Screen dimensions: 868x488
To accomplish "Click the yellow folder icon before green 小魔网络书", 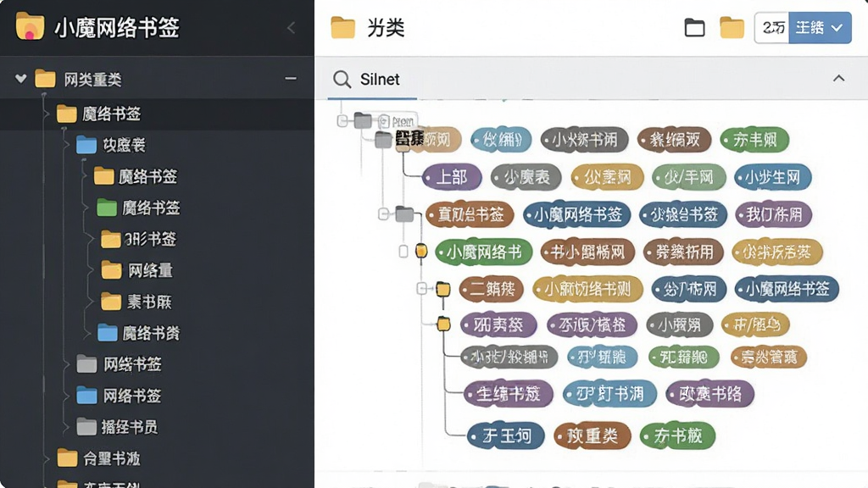I will [x=421, y=251].
